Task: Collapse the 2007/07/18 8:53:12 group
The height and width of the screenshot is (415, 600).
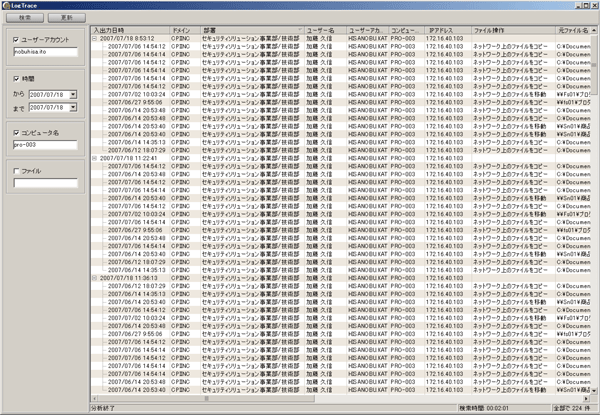Action: pyautogui.click(x=94, y=39)
